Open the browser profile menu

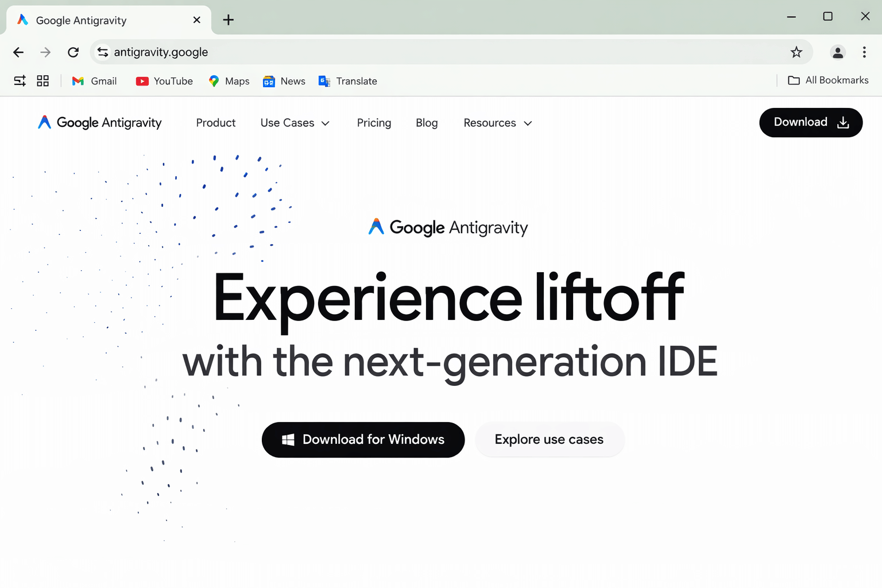(838, 52)
